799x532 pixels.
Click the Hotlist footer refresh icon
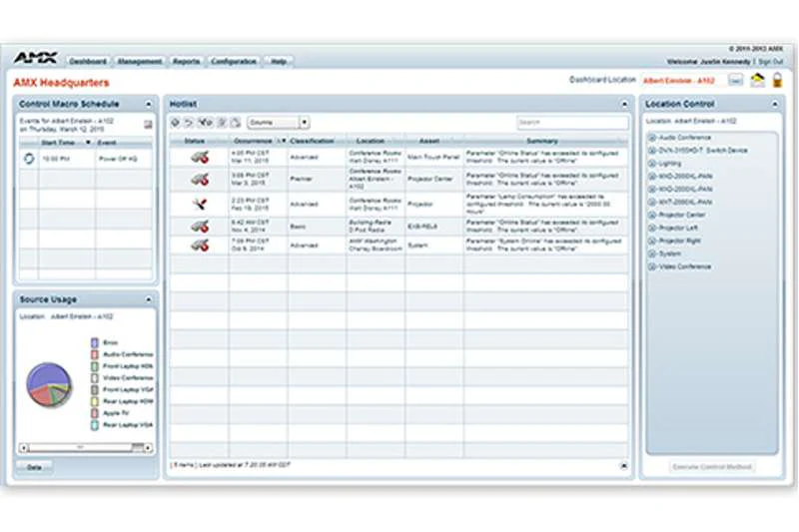[623, 465]
